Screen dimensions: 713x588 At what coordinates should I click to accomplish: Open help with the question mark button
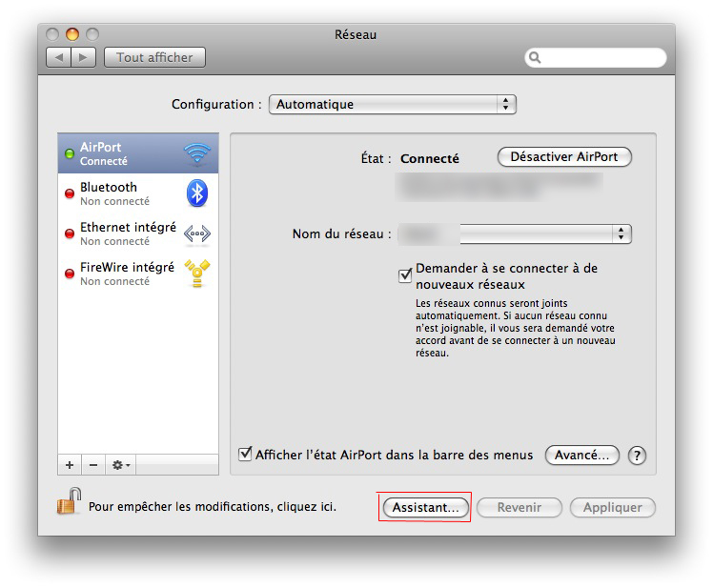(x=637, y=456)
